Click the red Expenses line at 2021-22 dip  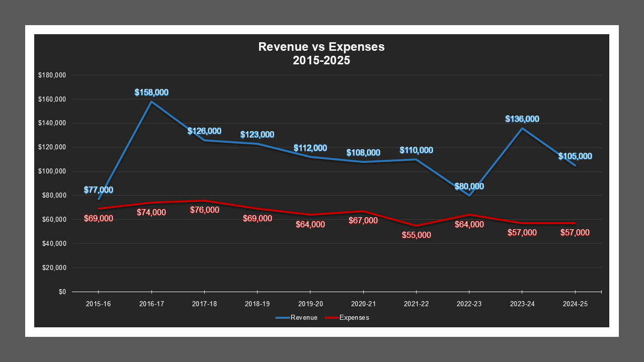pos(416,226)
